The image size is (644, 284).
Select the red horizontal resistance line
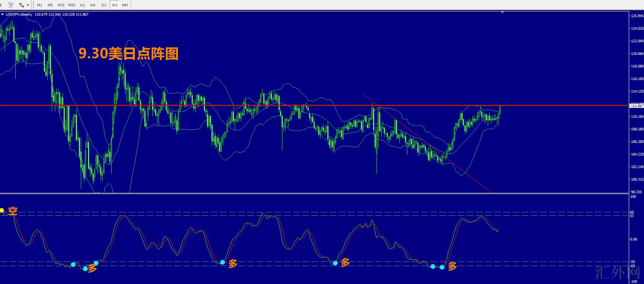(x=229, y=105)
